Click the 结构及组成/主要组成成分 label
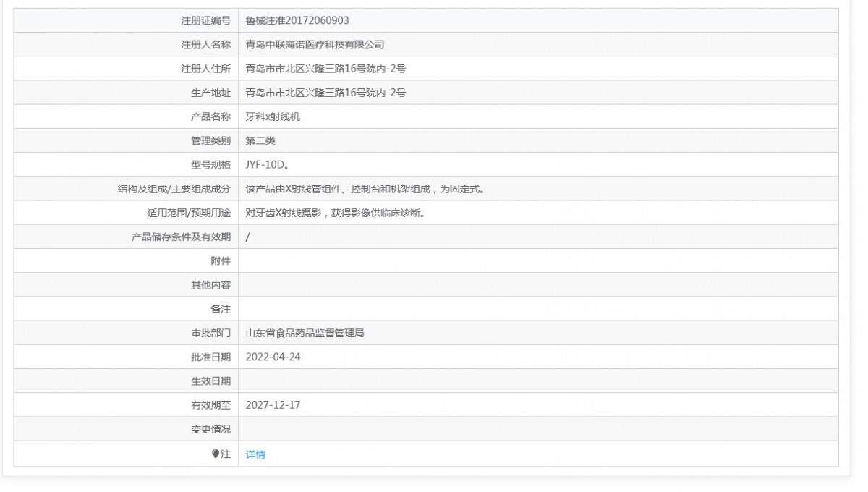Viewport: 868px width, 492px height. (174, 189)
